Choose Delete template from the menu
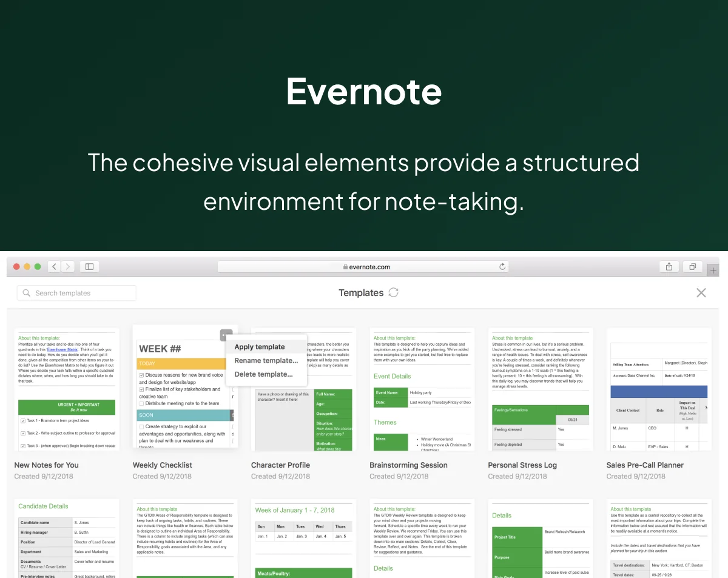The image size is (728, 578). point(266,374)
